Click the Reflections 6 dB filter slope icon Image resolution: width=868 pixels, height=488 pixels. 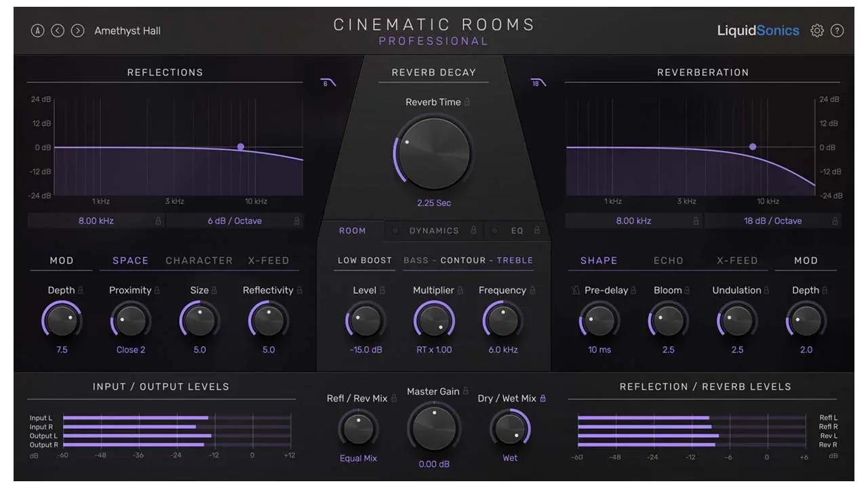[328, 83]
